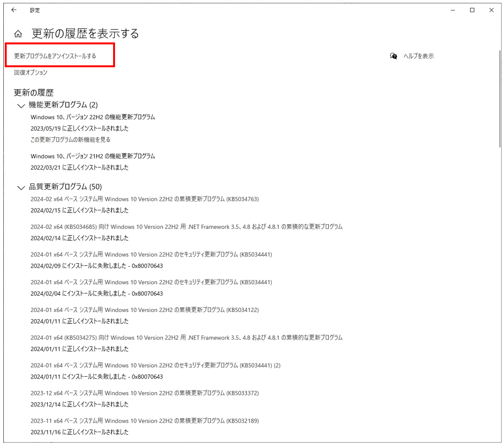The image size is (504, 445).
Task: Click the 更新の履歴 section heading
Action: pyautogui.click(x=33, y=93)
